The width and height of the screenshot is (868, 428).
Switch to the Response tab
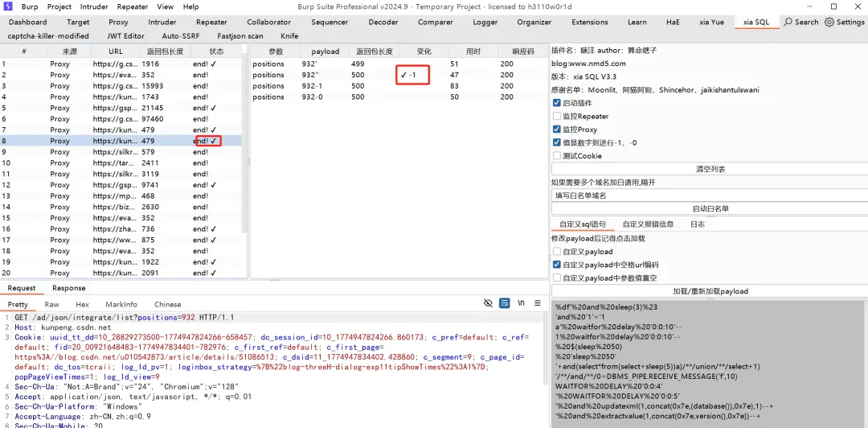point(68,288)
